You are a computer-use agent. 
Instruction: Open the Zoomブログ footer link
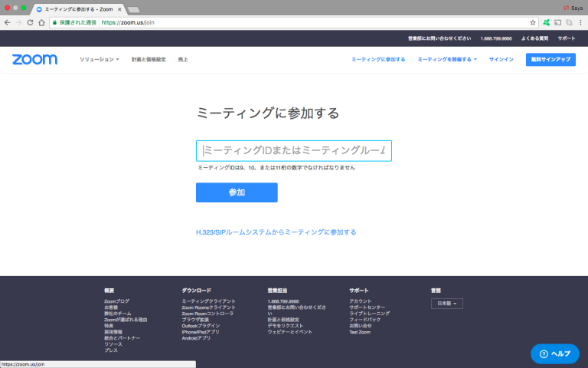116,301
